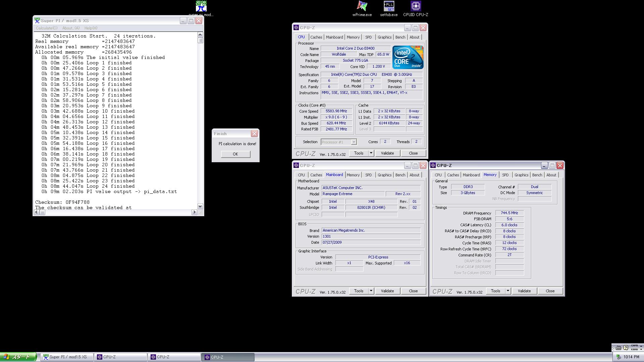
Task: Click the Rated FSB 2481.77 MHz value
Action: coord(336,129)
